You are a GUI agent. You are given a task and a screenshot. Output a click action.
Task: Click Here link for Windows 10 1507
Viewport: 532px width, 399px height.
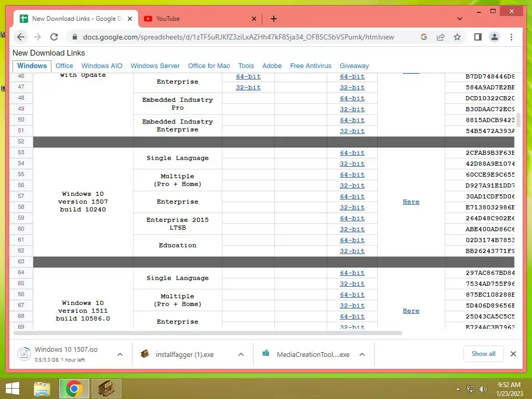click(411, 202)
